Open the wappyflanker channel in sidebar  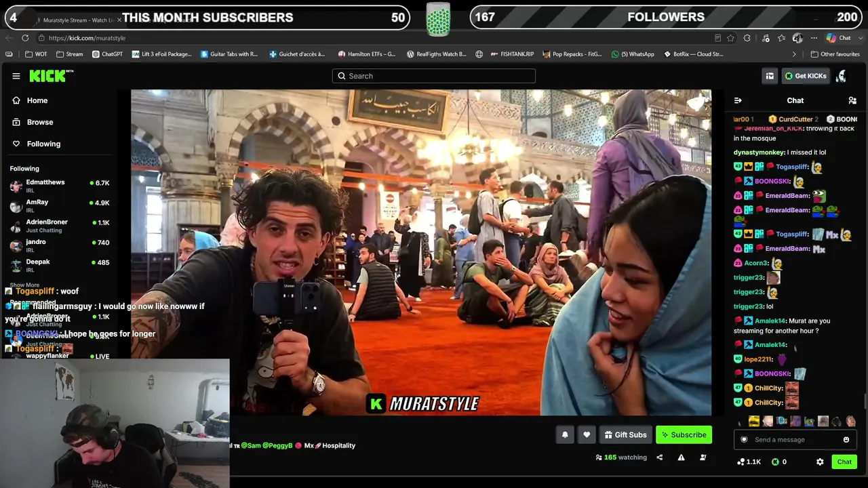(x=60, y=356)
